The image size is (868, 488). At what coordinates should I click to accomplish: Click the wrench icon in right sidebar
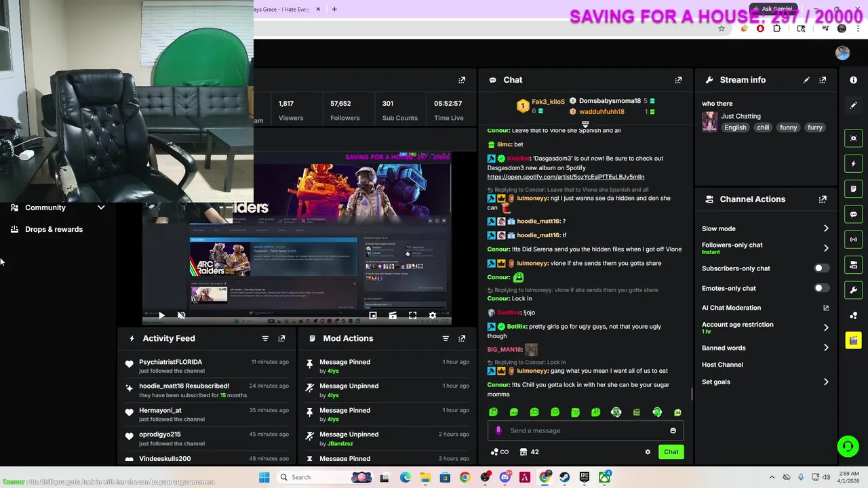[x=854, y=290]
